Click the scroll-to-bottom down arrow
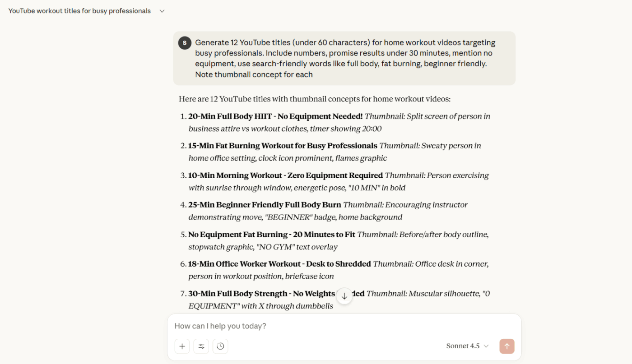Image resolution: width=632 pixels, height=364 pixels. 344,296
